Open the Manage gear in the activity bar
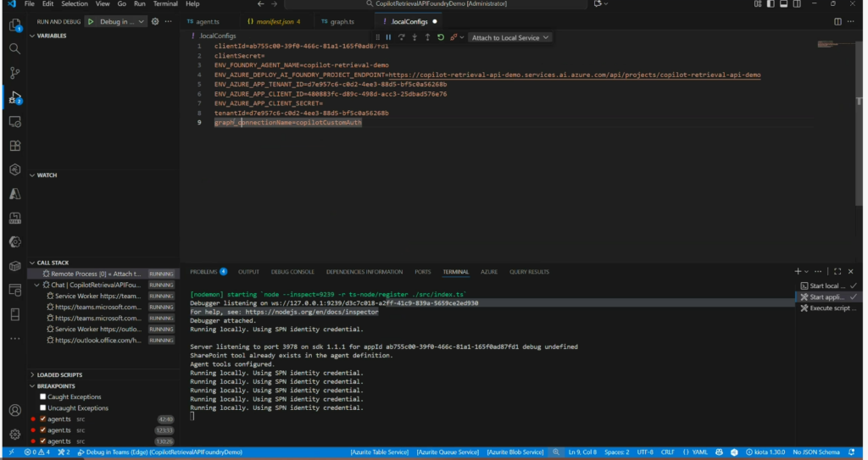This screenshot has height=460, width=868. (14, 434)
